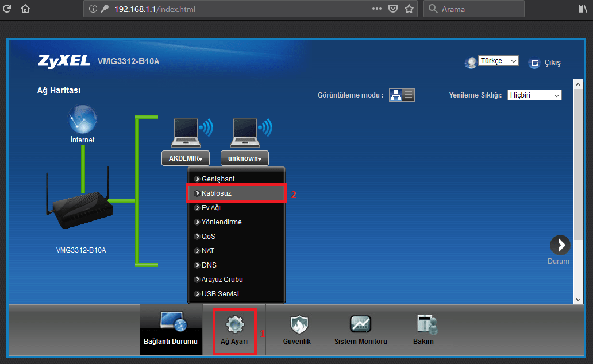Bookmark this page with star icon
The image size is (593, 364).
(x=409, y=9)
